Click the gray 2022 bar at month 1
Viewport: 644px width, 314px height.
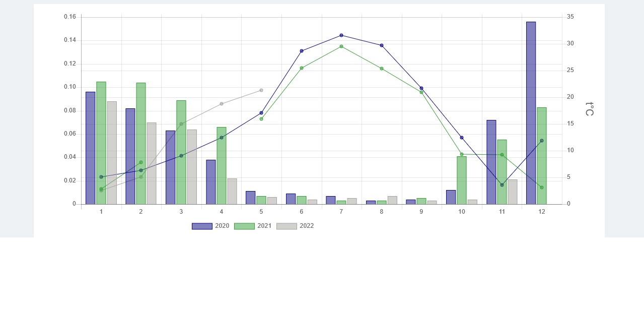[x=112, y=153]
